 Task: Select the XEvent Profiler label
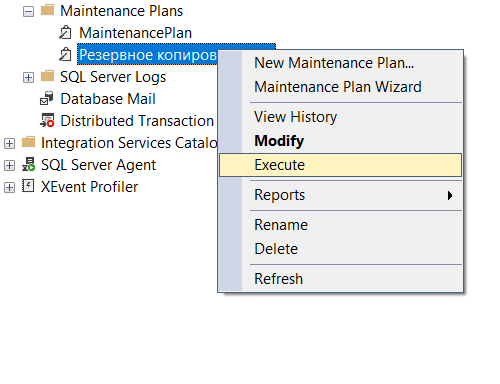click(x=89, y=187)
